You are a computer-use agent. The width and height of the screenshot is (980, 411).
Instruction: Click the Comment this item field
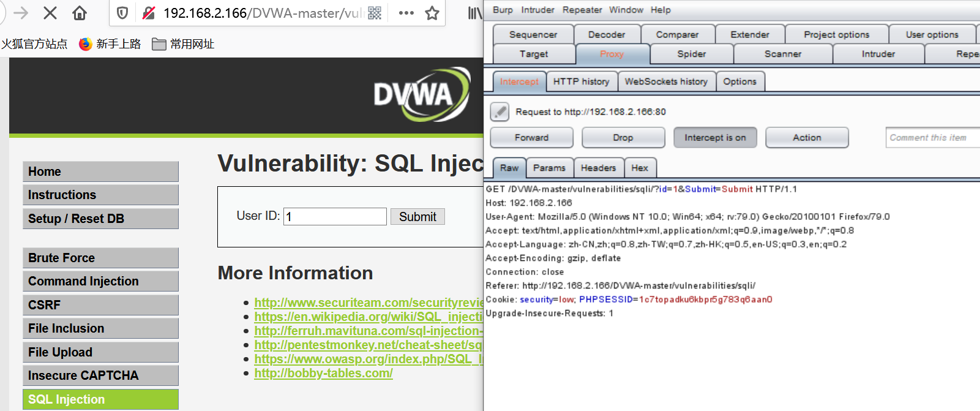coord(932,138)
